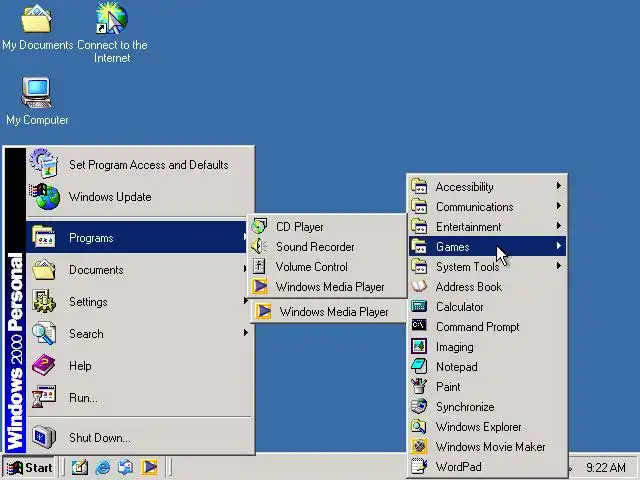The width and height of the screenshot is (640, 480).
Task: Click the Run icon in Start menu
Action: (44, 397)
